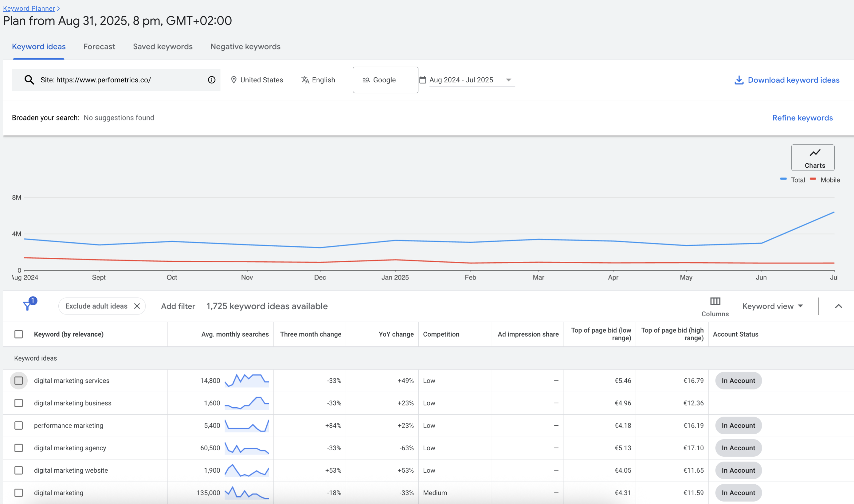Image resolution: width=854 pixels, height=504 pixels.
Task: Sort by Top of page bid low range
Action: pyautogui.click(x=601, y=334)
